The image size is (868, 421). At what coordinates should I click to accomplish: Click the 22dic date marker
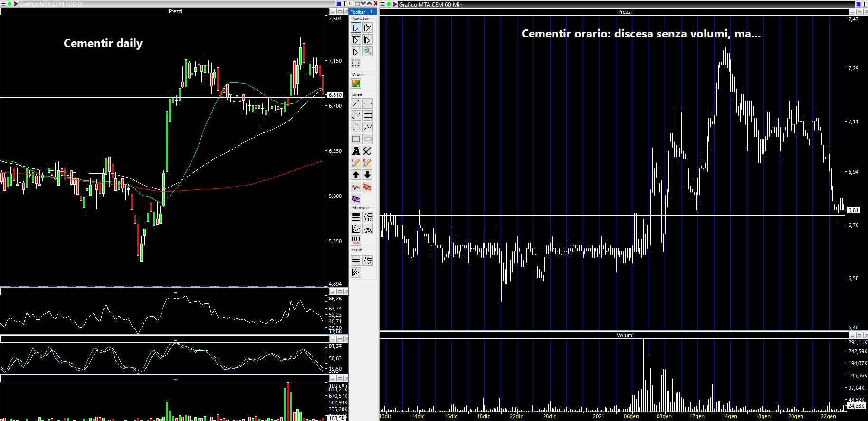point(516,416)
